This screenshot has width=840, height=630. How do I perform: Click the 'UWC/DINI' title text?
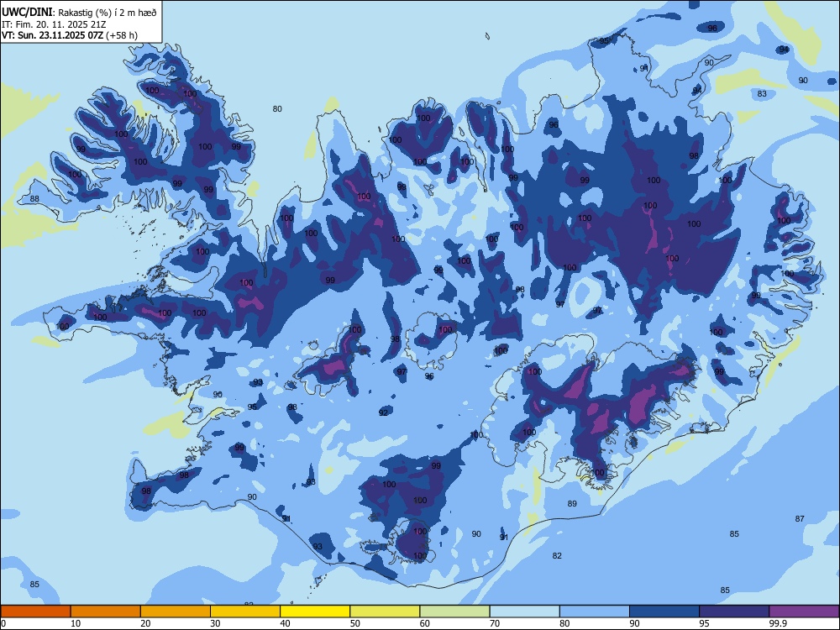click(x=27, y=13)
